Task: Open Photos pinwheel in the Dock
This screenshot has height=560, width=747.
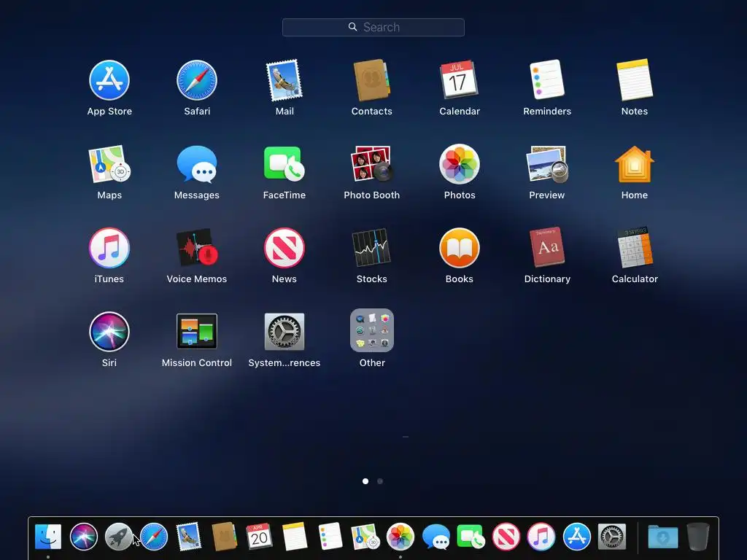Action: (400, 537)
